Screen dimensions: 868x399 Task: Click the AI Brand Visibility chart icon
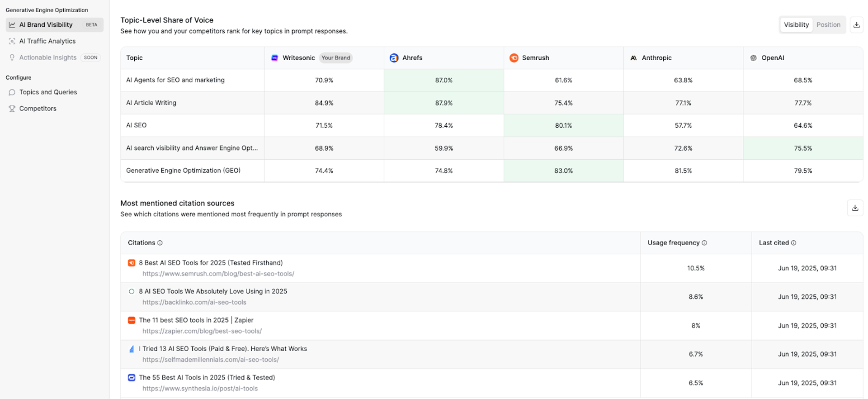tap(12, 25)
